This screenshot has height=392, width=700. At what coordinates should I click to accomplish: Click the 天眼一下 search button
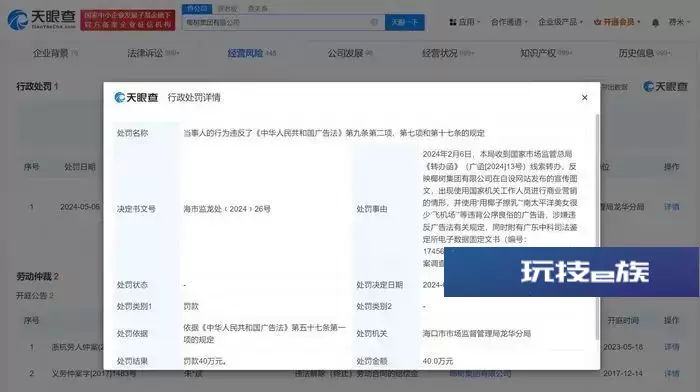[x=404, y=22]
